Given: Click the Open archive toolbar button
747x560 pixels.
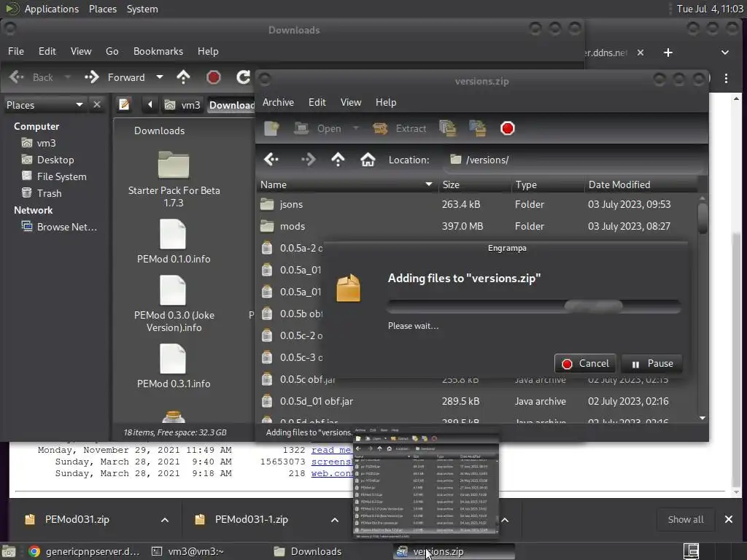Looking at the screenshot, I should tap(318, 128).
